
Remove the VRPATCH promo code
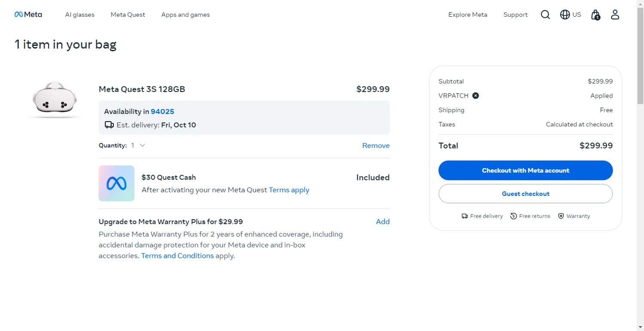coord(476,95)
